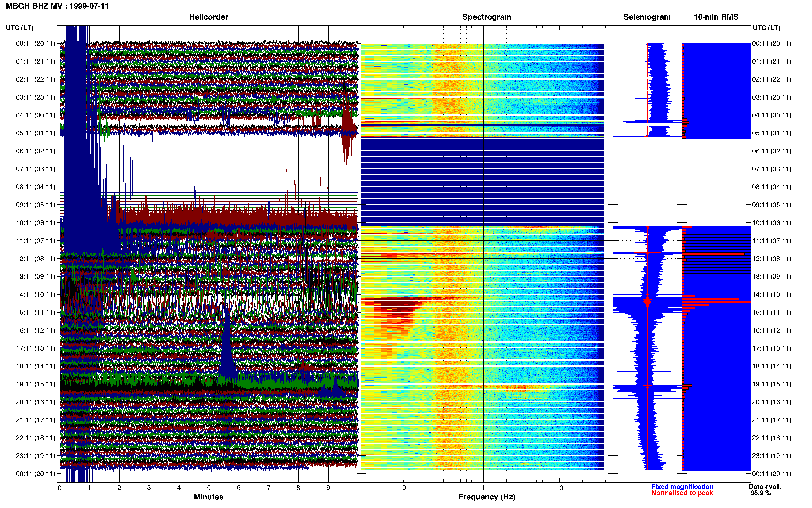This screenshot has height=508, width=812.
Task: Click right-axis time label '21:11 (17:11)'
Action: click(772, 420)
